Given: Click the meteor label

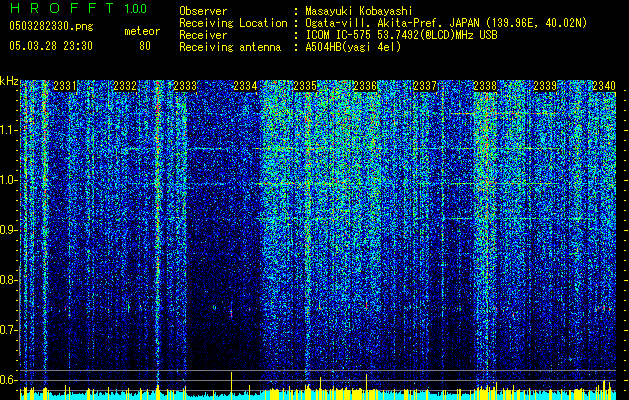Looking at the screenshot, I should click(x=142, y=31).
